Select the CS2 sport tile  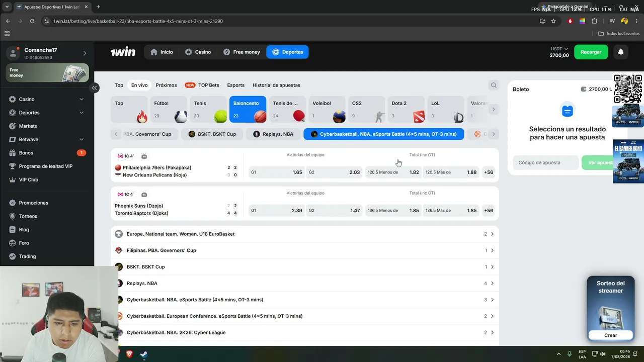click(x=367, y=109)
